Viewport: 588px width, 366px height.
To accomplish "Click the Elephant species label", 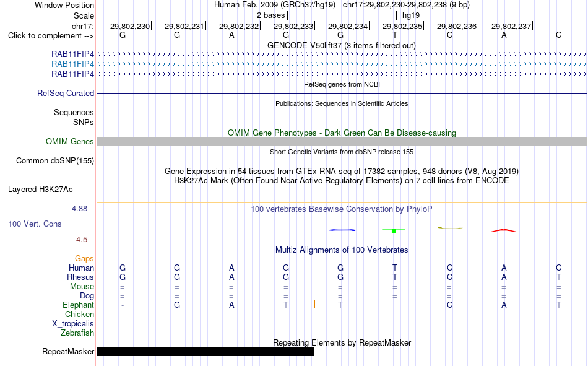I will point(78,305).
